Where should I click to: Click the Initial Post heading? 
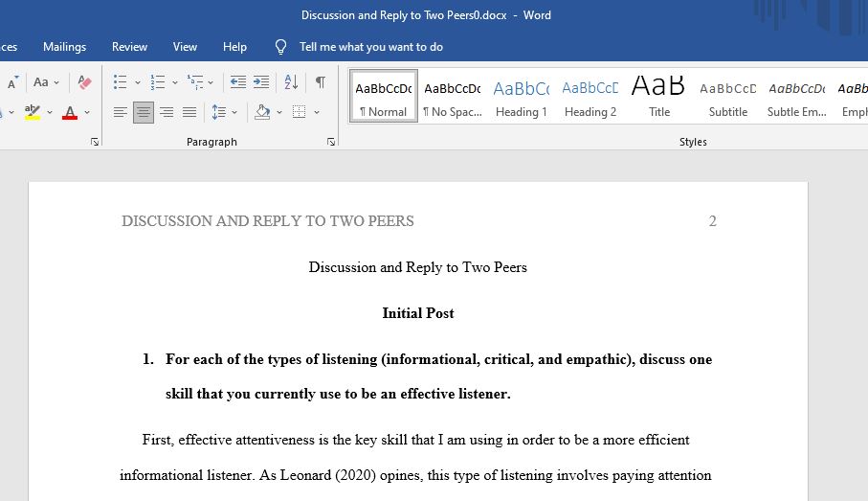click(418, 313)
